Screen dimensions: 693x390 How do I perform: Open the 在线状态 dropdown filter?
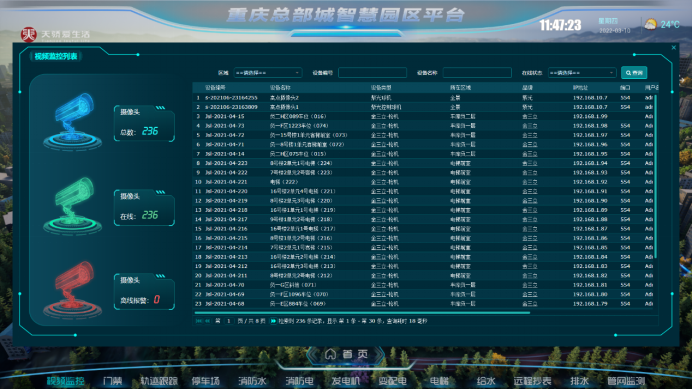point(582,73)
